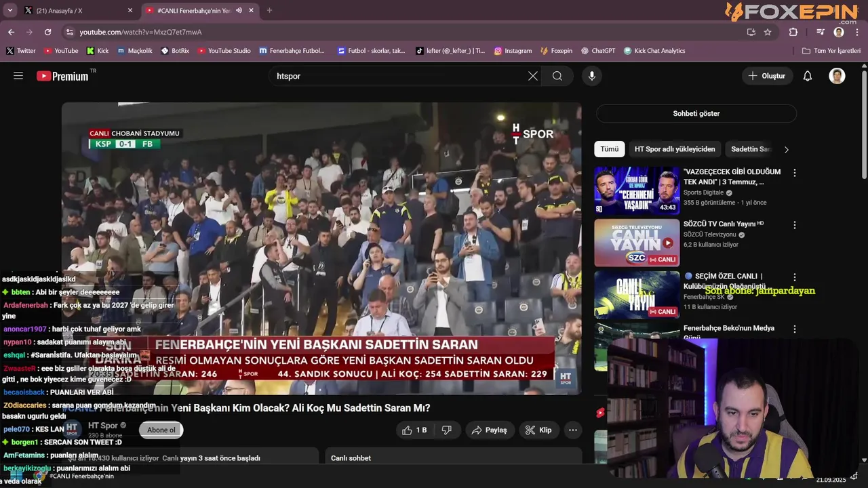This screenshot has height=488, width=868.
Task: Open options for the VAZGEÇECEK GİBİ OLDUĞUM video
Action: click(795, 173)
